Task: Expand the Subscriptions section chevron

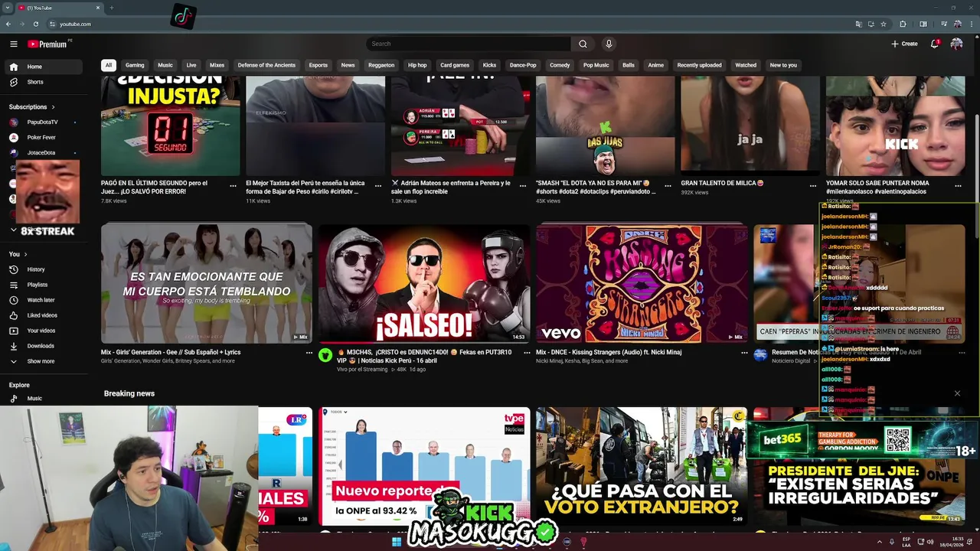Action: pos(53,107)
